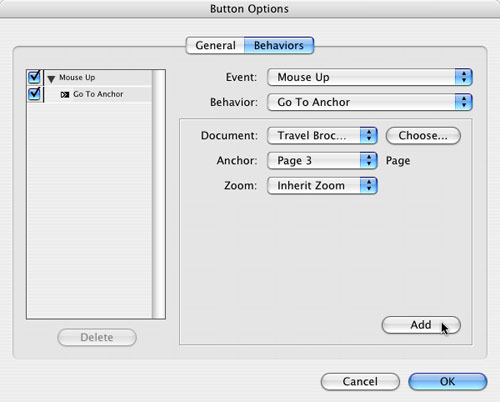Select the Go To Anchor list item
This screenshot has width=500, height=402.
pyautogui.click(x=98, y=94)
